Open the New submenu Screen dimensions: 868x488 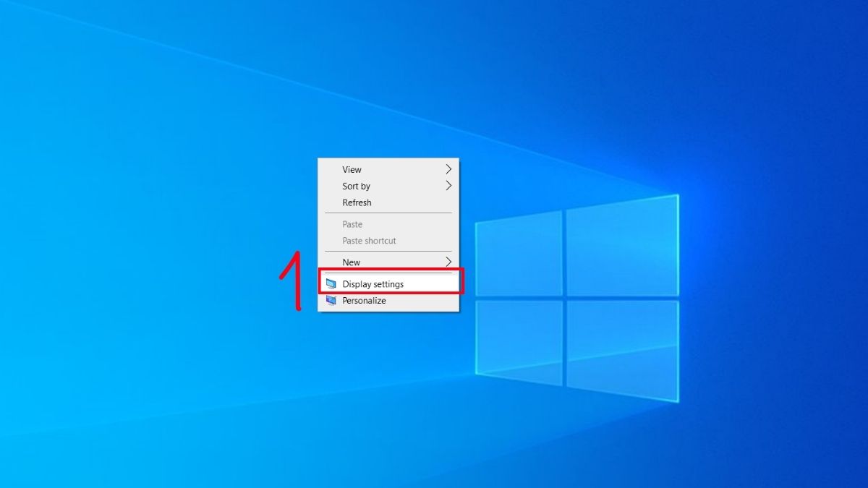[x=388, y=262]
